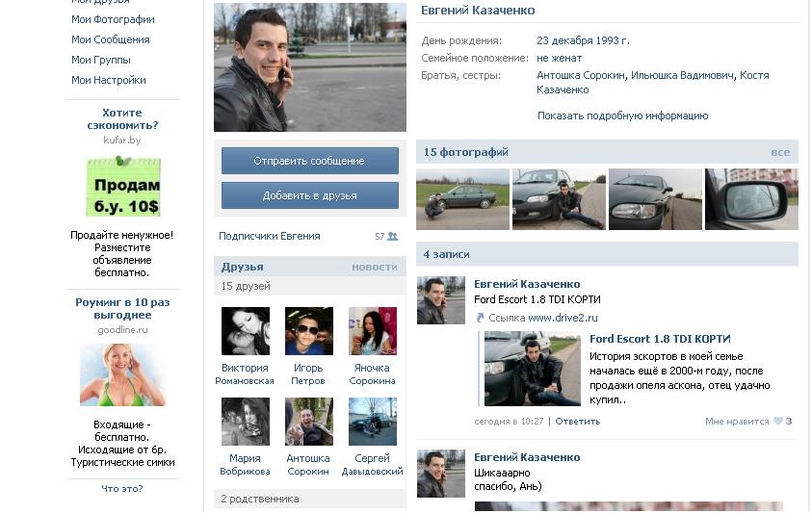Open the Виктория Романовская friend avatar
Image resolution: width=812 pixels, height=514 pixels.
pyautogui.click(x=245, y=331)
